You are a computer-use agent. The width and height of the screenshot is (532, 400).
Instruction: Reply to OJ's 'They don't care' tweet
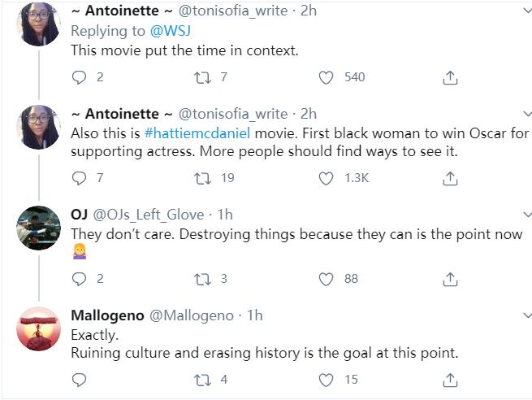[80, 279]
